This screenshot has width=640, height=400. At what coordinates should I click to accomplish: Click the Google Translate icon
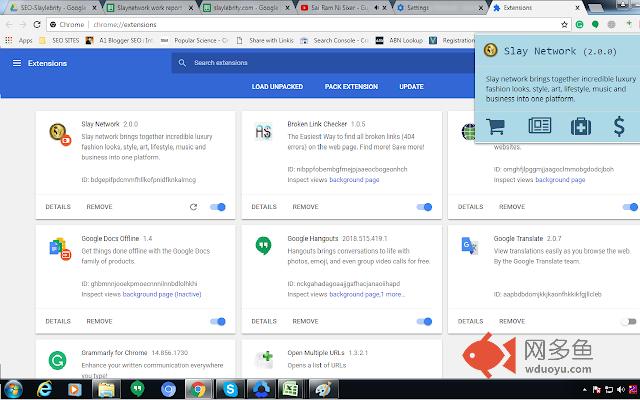coord(469,246)
